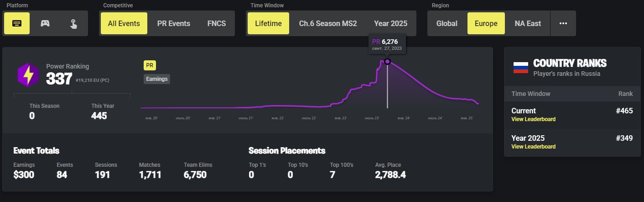This screenshot has width=644, height=202.
Task: Click the Russia flag icon
Action: [520, 67]
